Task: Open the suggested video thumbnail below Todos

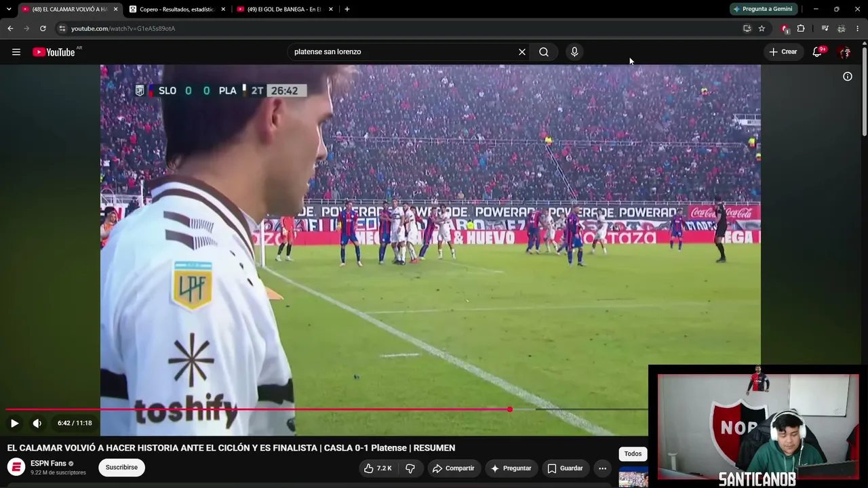Action: click(x=633, y=478)
